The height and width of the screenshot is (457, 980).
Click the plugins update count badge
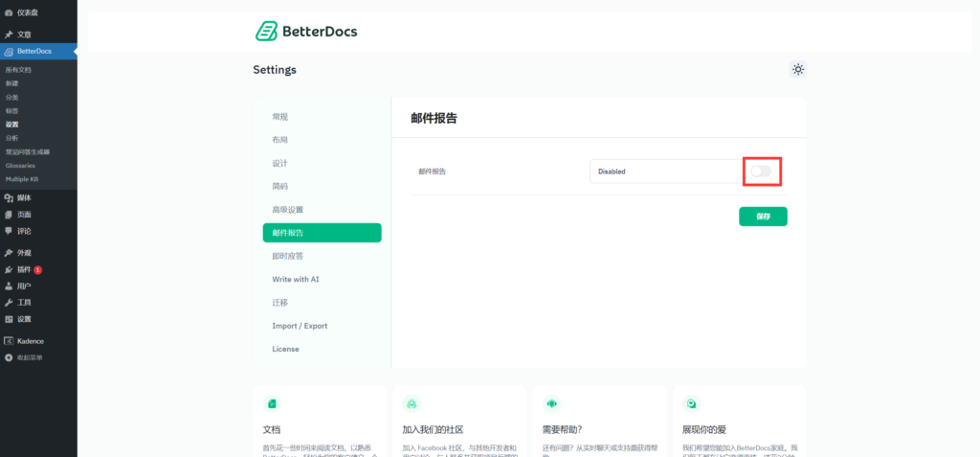(38, 270)
